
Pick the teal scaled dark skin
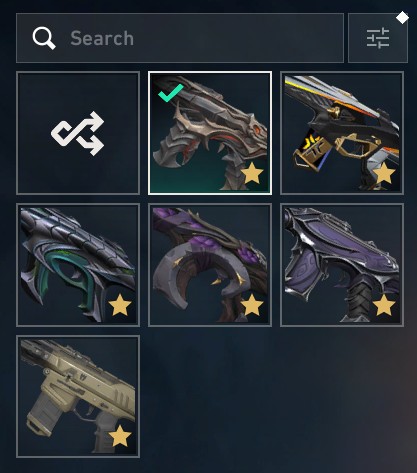(78, 265)
